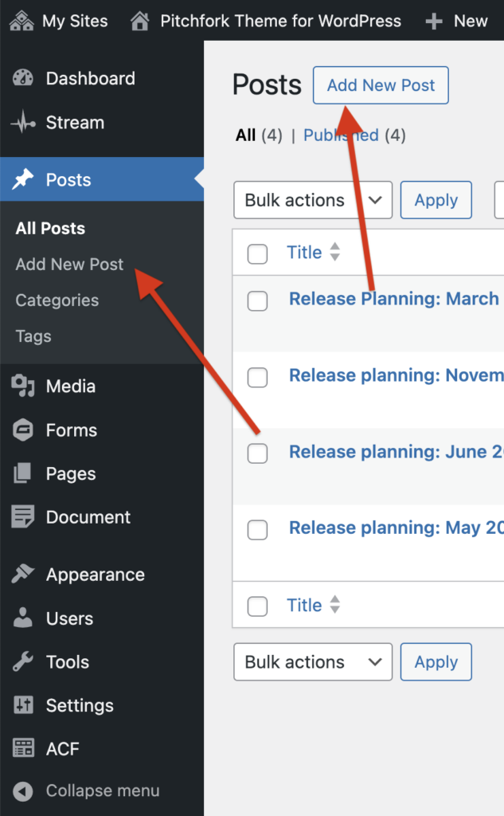The image size is (504, 816).
Task: Click sort arrows beside bottom Title header
Action: 335,605
